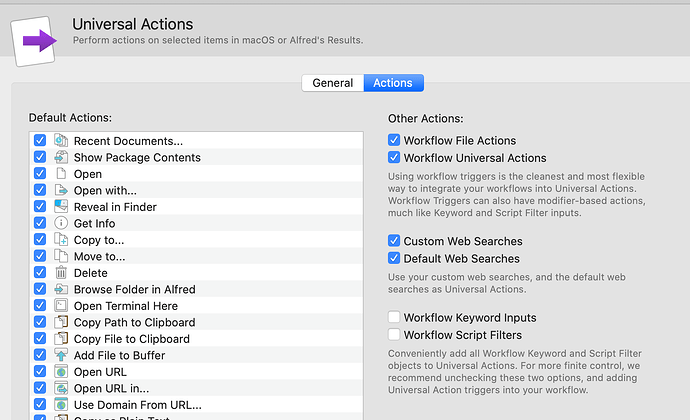Uncheck the Recent Documents action
The width and height of the screenshot is (690, 420).
40,140
